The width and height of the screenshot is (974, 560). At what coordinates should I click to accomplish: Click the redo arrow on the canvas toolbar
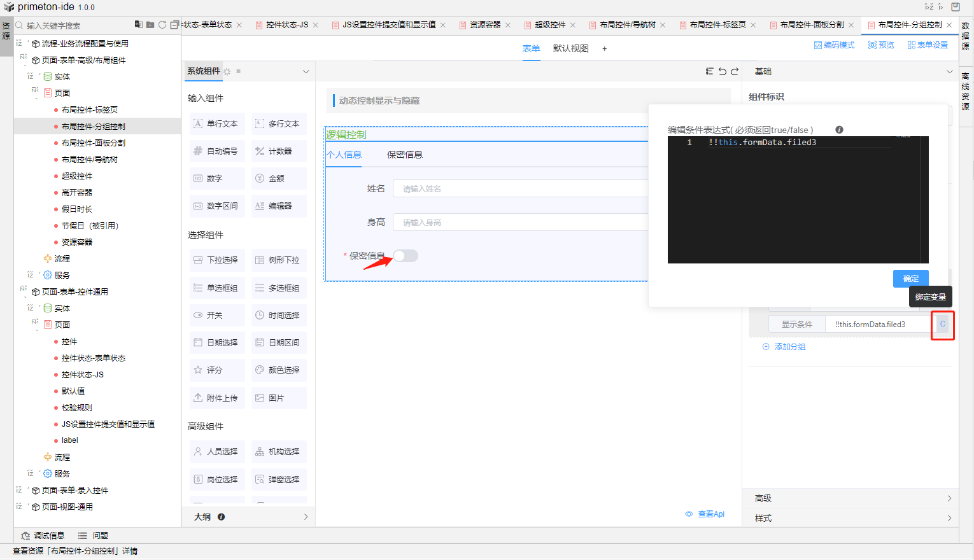click(x=735, y=71)
